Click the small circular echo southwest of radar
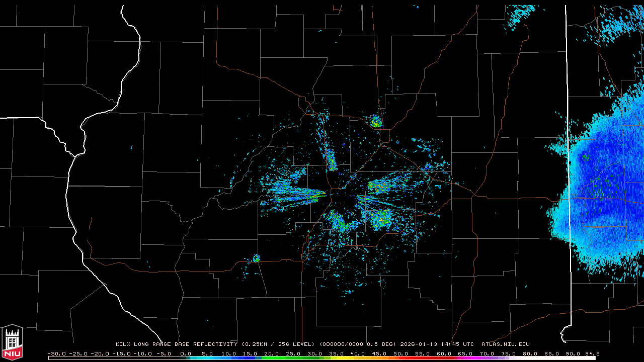The height and width of the screenshot is (362, 644). (x=256, y=258)
